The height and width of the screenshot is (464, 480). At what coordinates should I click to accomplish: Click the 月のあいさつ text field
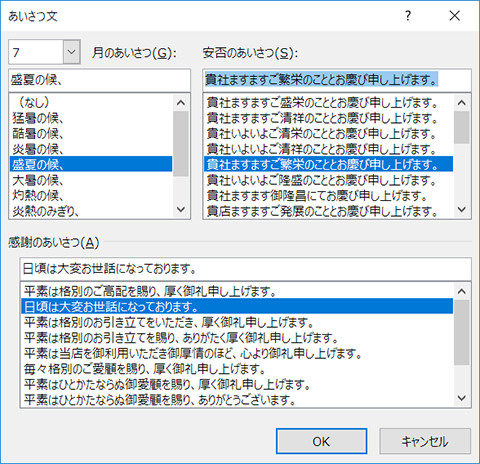click(x=99, y=80)
